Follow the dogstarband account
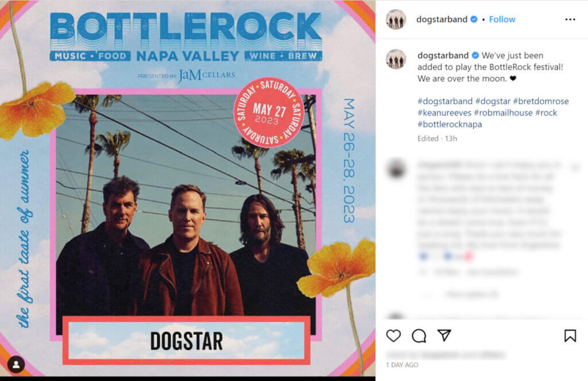The width and height of the screenshot is (588, 381). (502, 19)
